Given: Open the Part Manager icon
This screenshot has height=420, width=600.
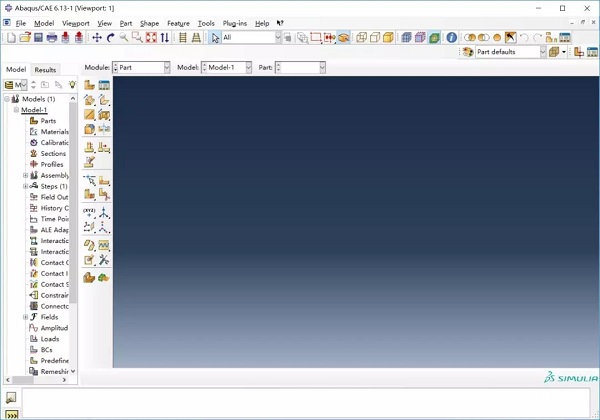Looking at the screenshot, I should click(104, 86).
